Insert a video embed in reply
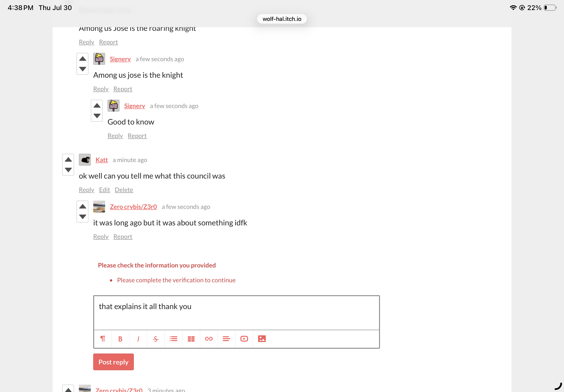The image size is (564, 392). point(244,339)
